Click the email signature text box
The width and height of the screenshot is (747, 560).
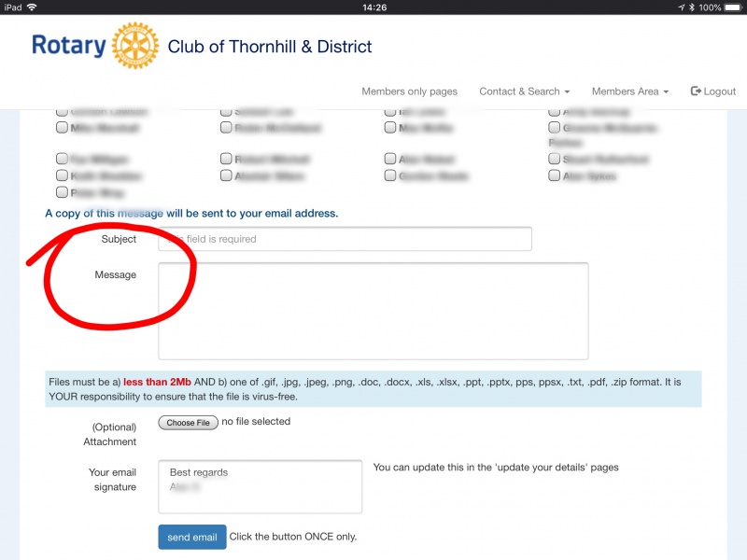click(x=261, y=486)
